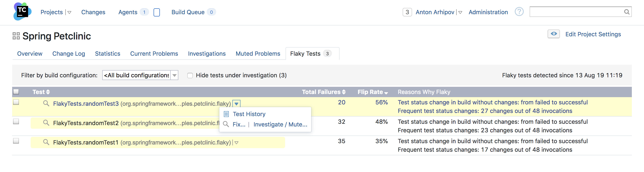
Task: Click 'Flaky tests detected since 13 Aug 19 11:19'
Action: (562, 75)
